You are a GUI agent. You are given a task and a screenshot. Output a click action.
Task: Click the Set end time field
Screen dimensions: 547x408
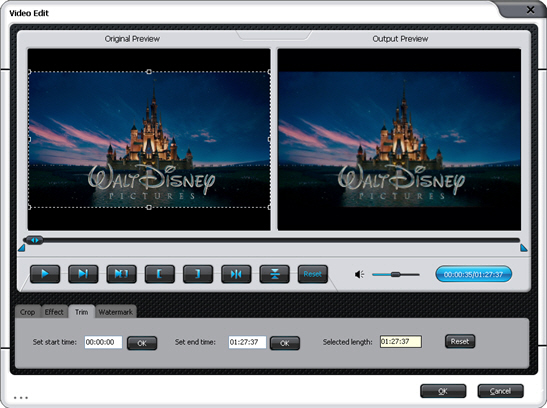pos(247,342)
